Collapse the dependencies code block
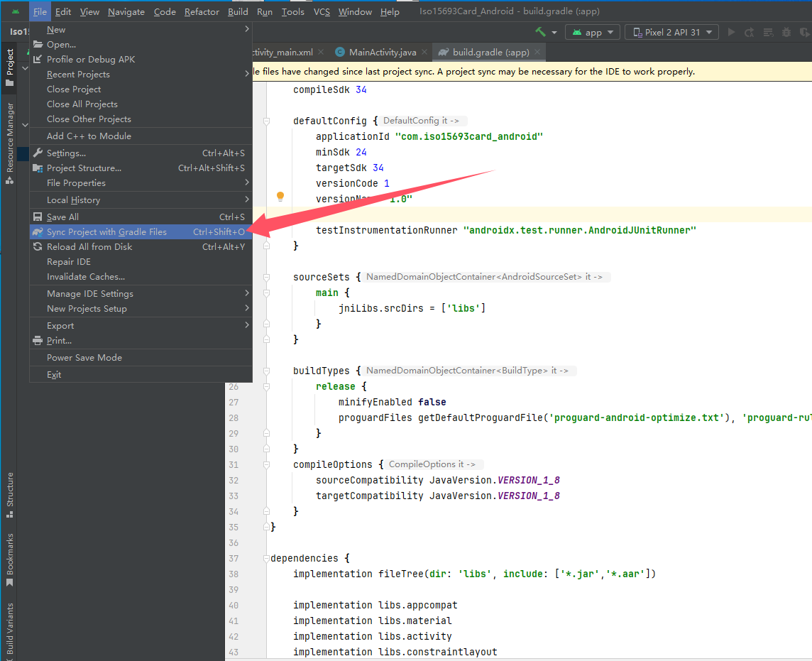Viewport: 812px width, 661px height. point(266,559)
